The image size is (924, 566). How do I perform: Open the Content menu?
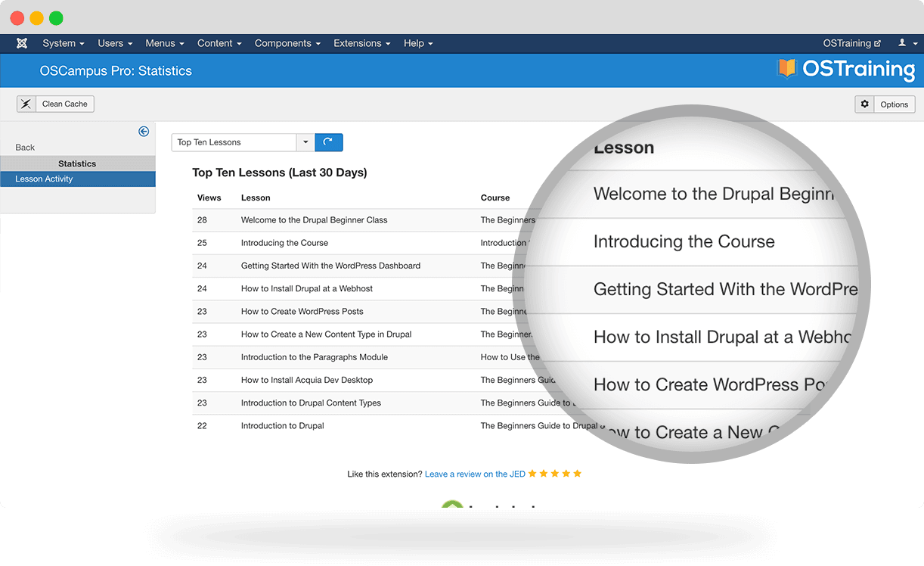click(219, 43)
